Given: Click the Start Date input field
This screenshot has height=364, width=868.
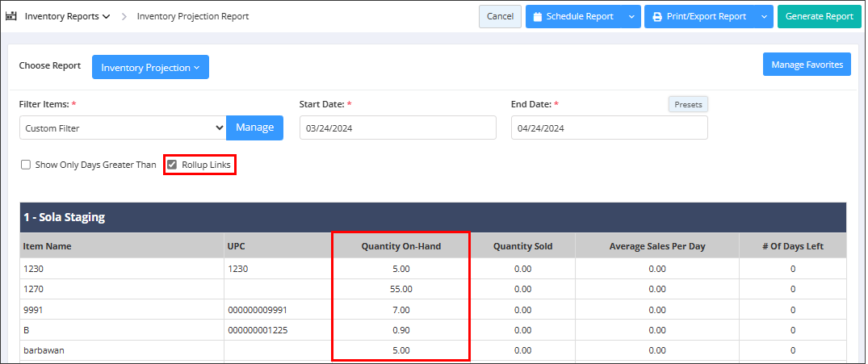Looking at the screenshot, I should click(397, 128).
